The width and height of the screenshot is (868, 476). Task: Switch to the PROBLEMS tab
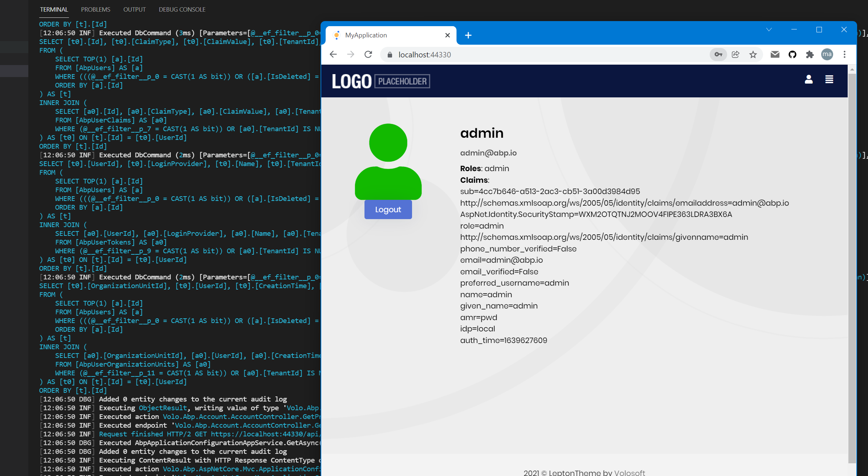click(95, 9)
